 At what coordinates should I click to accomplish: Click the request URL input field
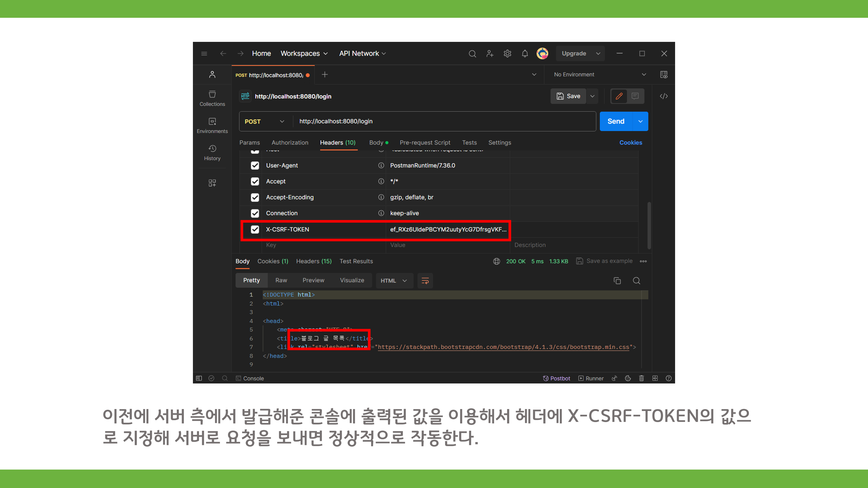438,121
